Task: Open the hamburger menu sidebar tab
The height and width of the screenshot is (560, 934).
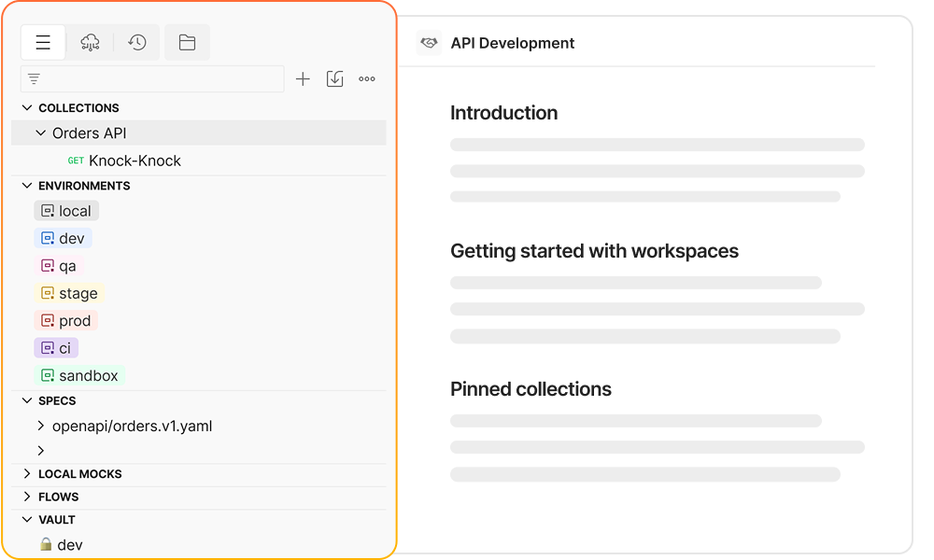Action: 43,42
